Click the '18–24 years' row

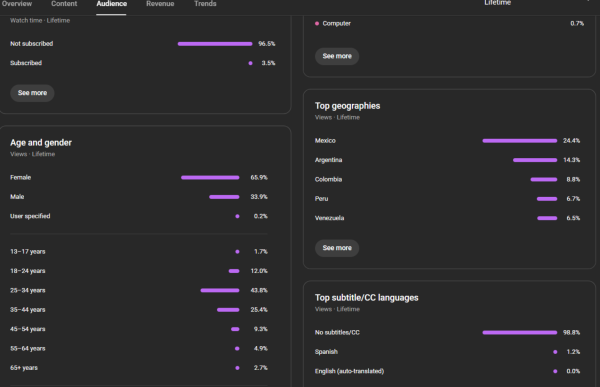point(139,271)
